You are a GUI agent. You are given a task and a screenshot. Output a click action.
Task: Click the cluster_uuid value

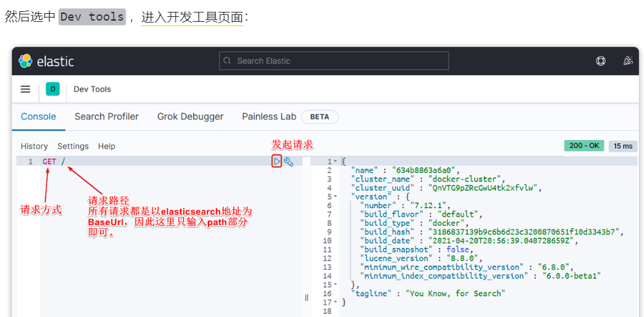(x=483, y=188)
